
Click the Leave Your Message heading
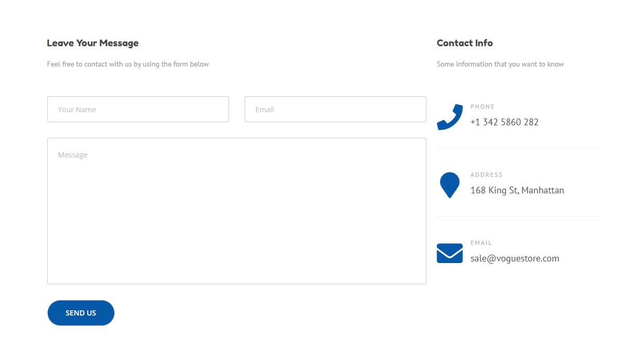coord(93,43)
